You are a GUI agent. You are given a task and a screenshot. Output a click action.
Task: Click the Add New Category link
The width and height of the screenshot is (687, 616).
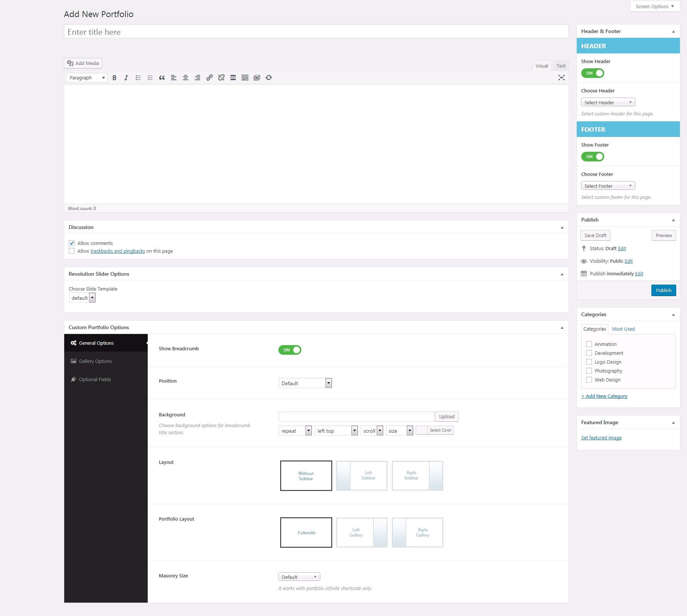pos(604,396)
